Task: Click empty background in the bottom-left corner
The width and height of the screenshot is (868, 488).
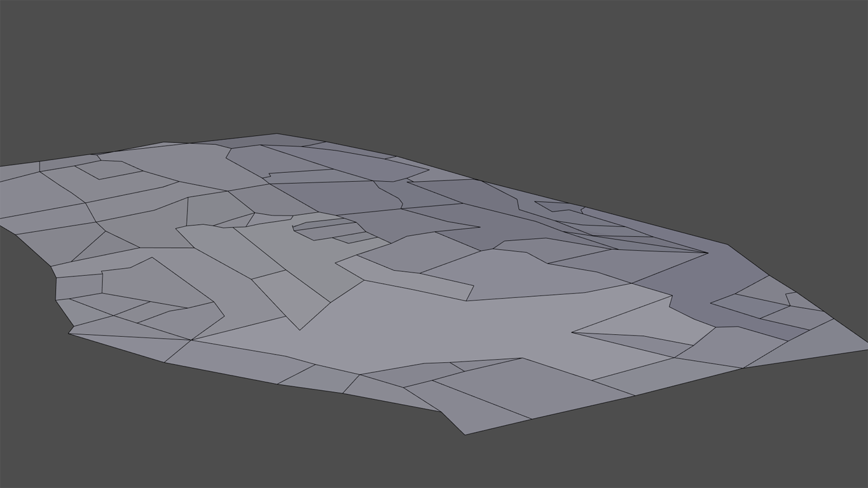Action: click(51, 445)
